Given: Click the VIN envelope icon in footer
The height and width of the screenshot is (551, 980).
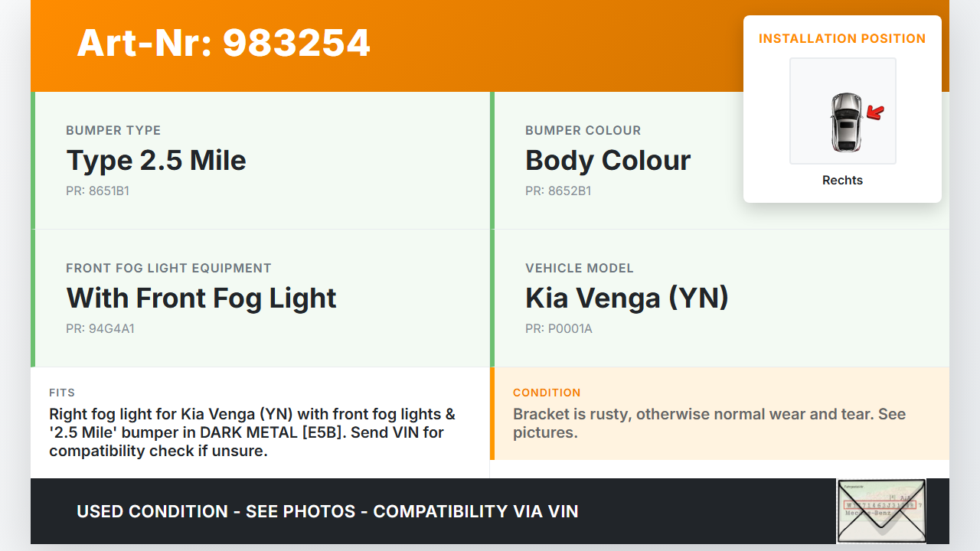Looking at the screenshot, I should pyautogui.click(x=880, y=510).
